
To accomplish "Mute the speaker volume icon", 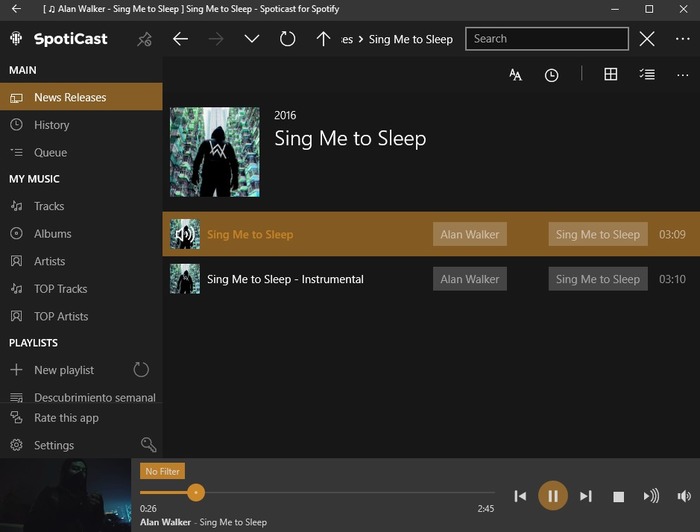I will 684,496.
